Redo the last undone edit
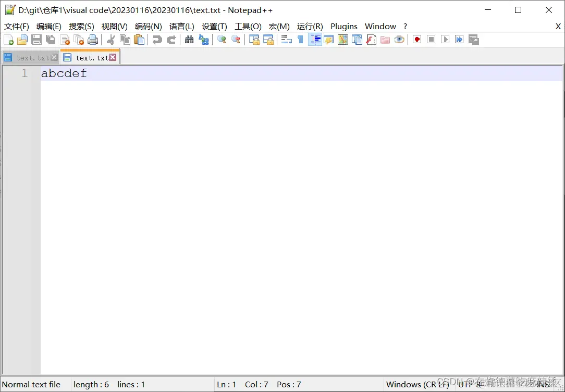The height and width of the screenshot is (392, 565). (171, 40)
